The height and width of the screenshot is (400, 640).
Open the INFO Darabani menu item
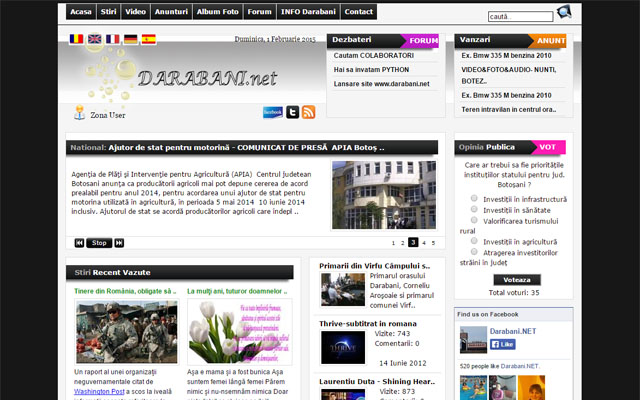click(x=309, y=12)
